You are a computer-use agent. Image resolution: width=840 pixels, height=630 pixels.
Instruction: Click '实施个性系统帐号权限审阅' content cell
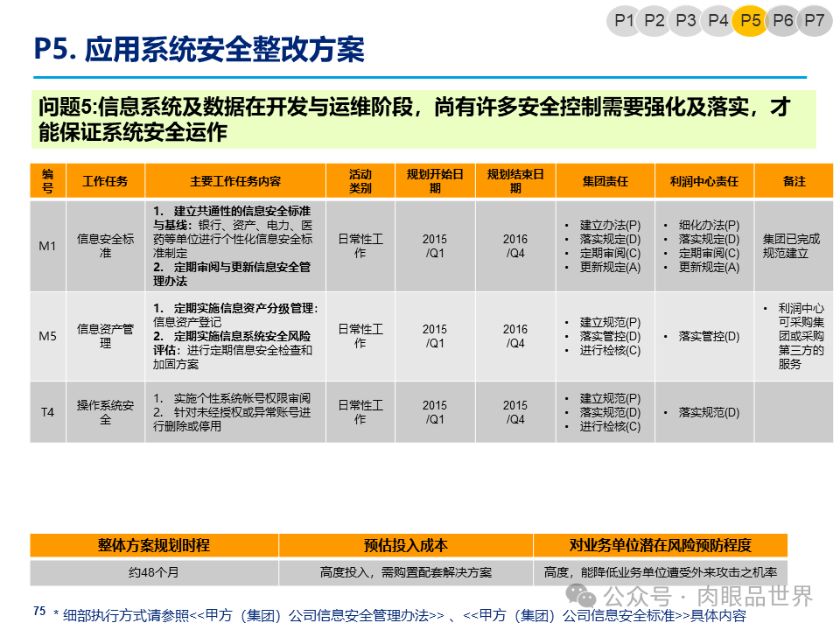(x=235, y=412)
